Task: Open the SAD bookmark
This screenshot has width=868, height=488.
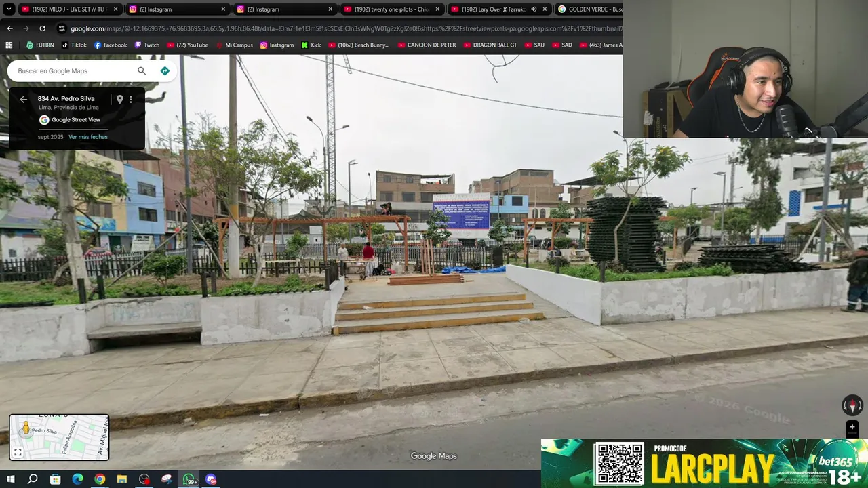Action: coord(561,45)
